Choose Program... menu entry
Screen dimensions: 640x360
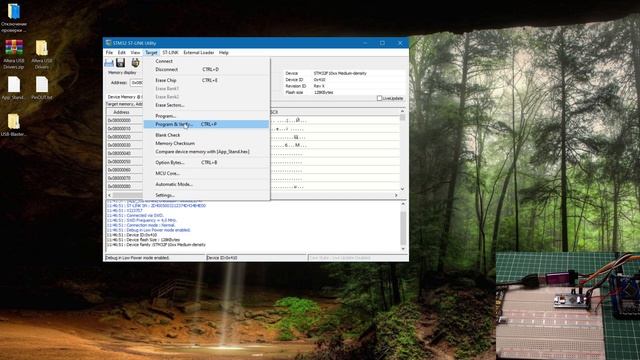coord(206,116)
